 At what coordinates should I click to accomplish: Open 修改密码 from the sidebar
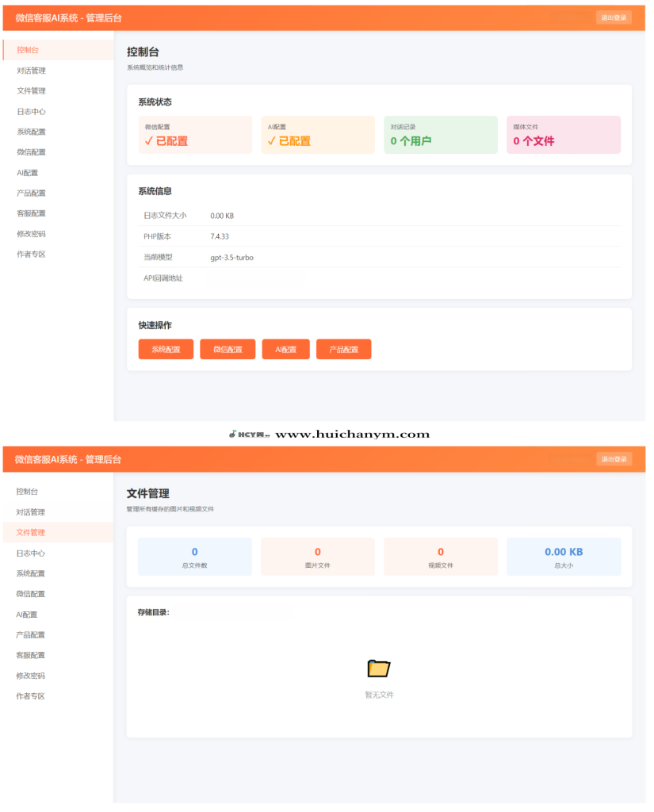30,233
